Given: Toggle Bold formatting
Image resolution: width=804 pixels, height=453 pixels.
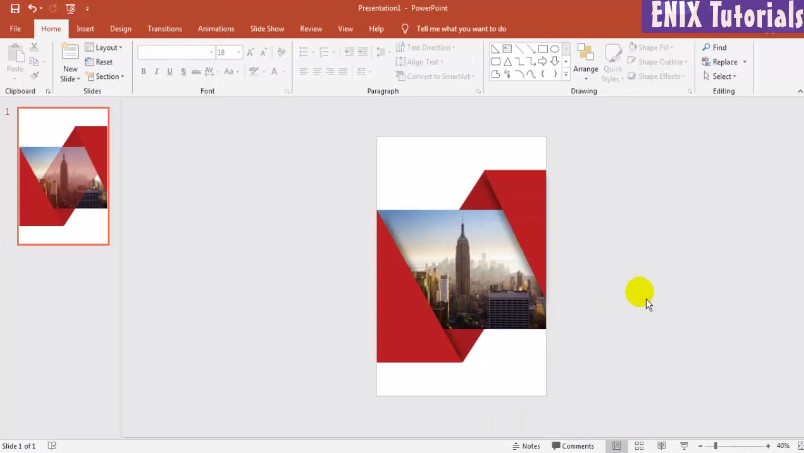Looking at the screenshot, I should (x=143, y=72).
